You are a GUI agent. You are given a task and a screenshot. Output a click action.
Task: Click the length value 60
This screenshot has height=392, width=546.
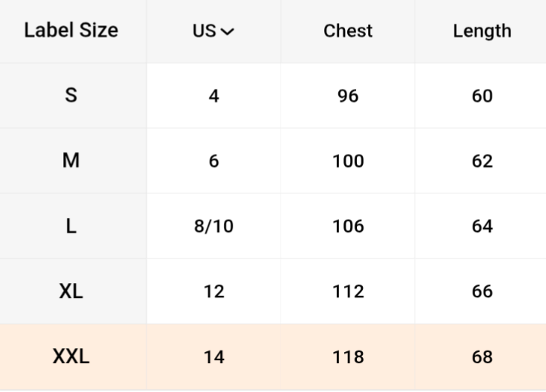(482, 96)
